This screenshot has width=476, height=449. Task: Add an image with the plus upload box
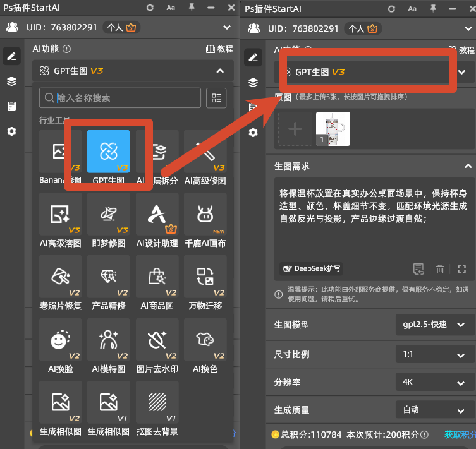pyautogui.click(x=295, y=129)
